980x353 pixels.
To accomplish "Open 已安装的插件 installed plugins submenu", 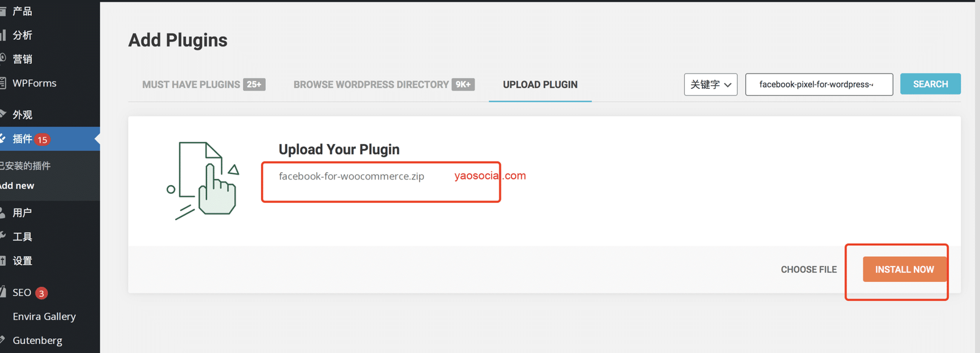I will pyautogui.click(x=26, y=165).
